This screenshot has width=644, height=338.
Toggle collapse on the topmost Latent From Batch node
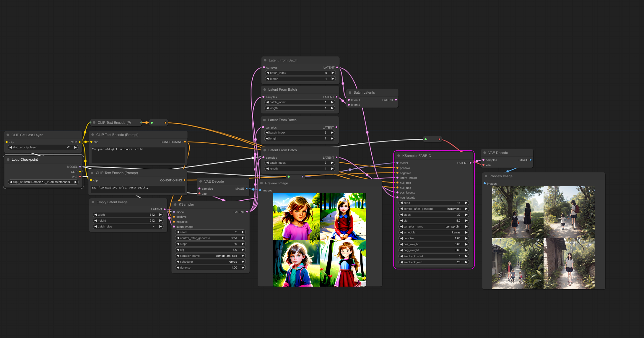pyautogui.click(x=265, y=60)
